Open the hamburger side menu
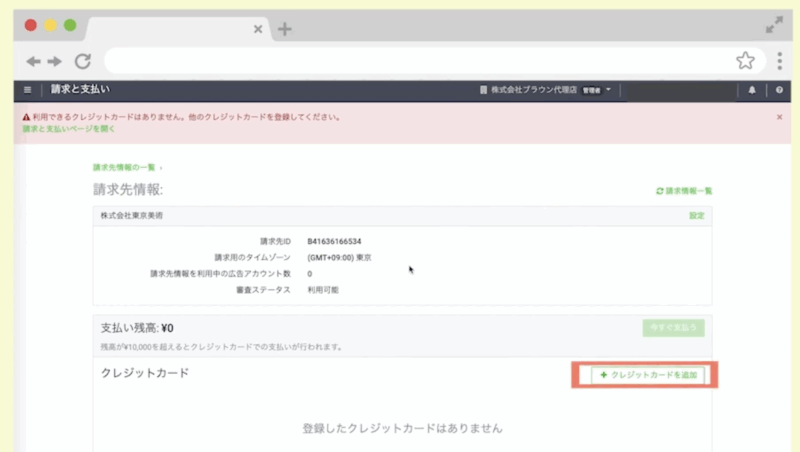This screenshot has height=452, width=800. (28, 90)
